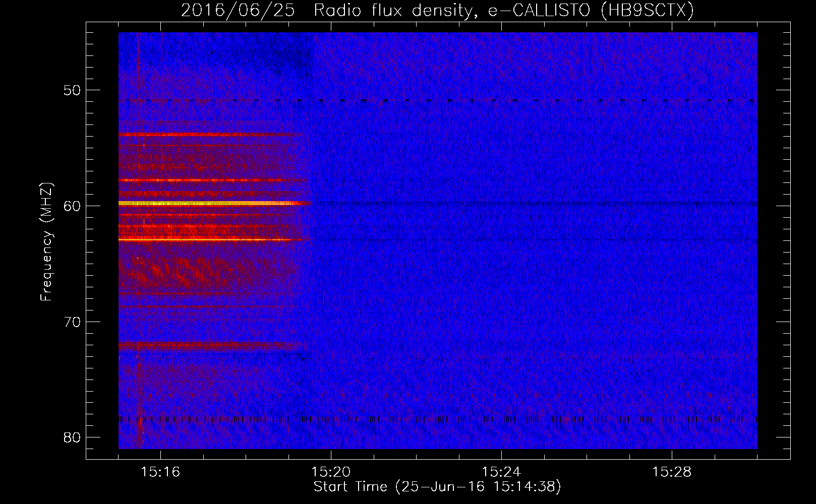Click the red emission band near 54 MHz
Screen dimensions: 816x504
[211, 135]
